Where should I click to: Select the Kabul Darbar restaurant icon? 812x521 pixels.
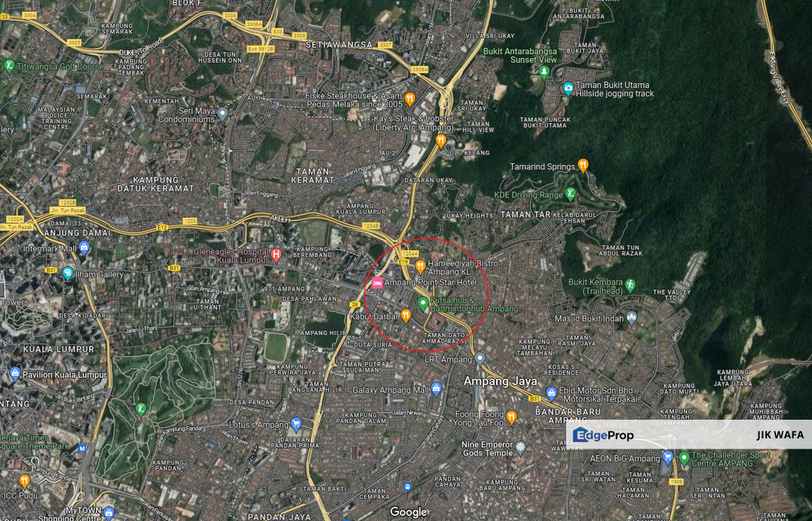point(406,315)
